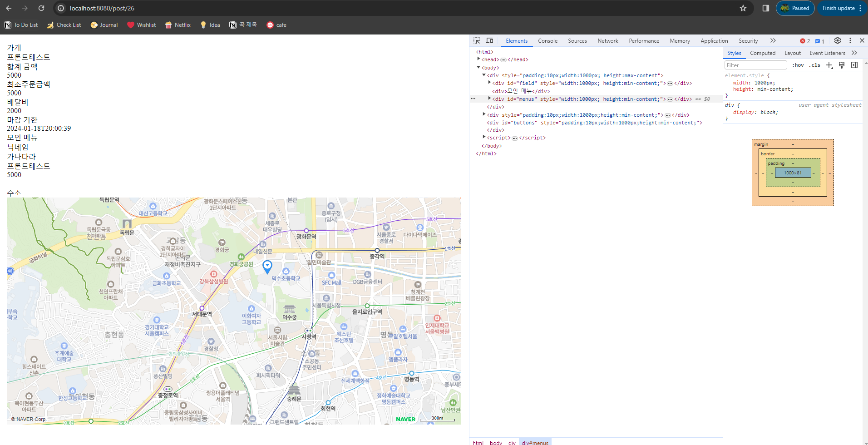This screenshot has height=445, width=868.
Task: Select the Elements tab
Action: coord(517,41)
